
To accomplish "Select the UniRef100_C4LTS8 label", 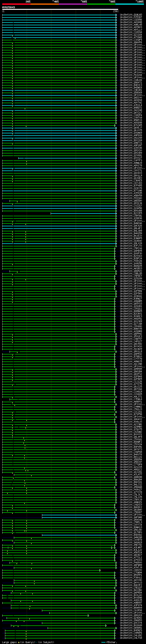I will click(x=131, y=638).
